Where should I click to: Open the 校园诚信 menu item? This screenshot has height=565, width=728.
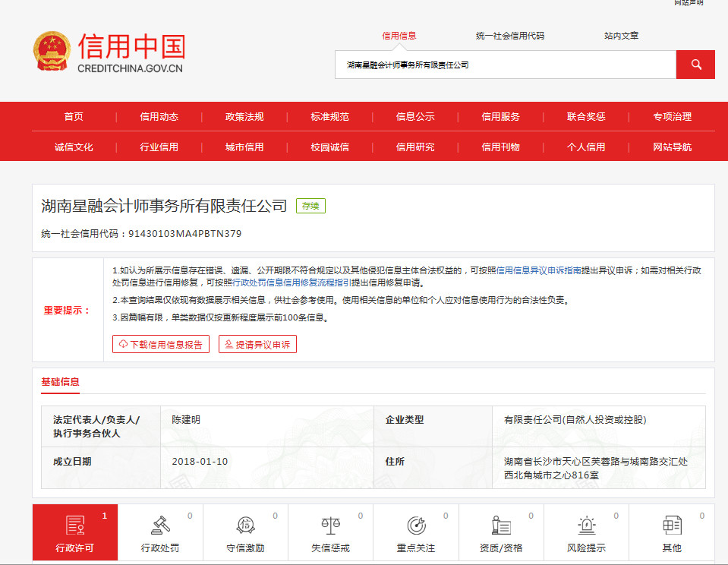tap(330, 147)
